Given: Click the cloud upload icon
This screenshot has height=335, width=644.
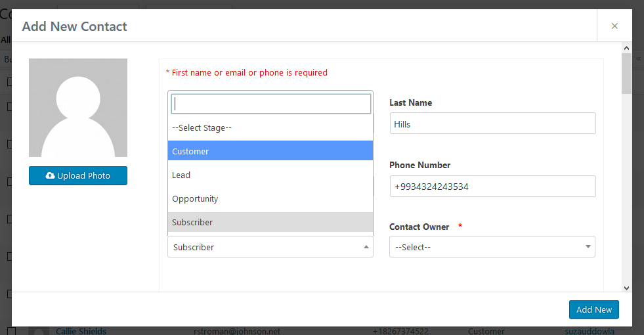Looking at the screenshot, I should coord(50,175).
